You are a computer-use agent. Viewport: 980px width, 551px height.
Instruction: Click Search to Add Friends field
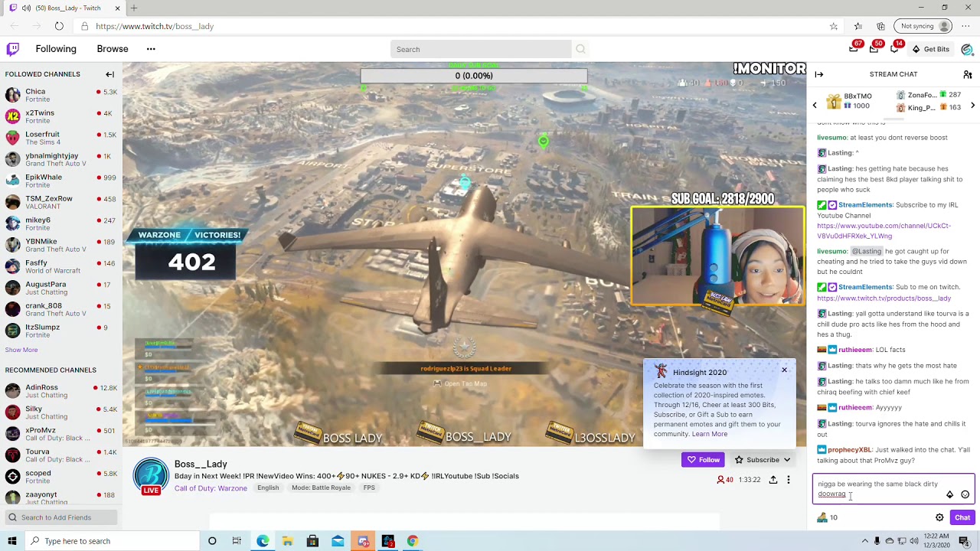(x=61, y=517)
